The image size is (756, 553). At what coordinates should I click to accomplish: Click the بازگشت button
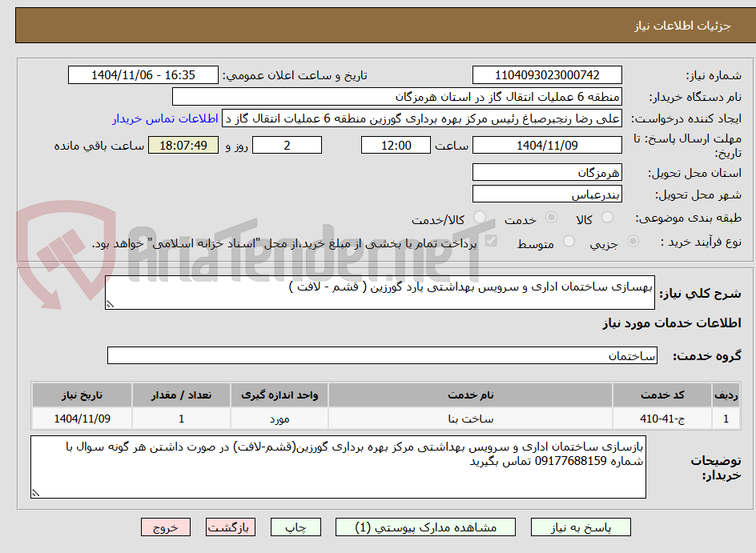click(x=230, y=527)
